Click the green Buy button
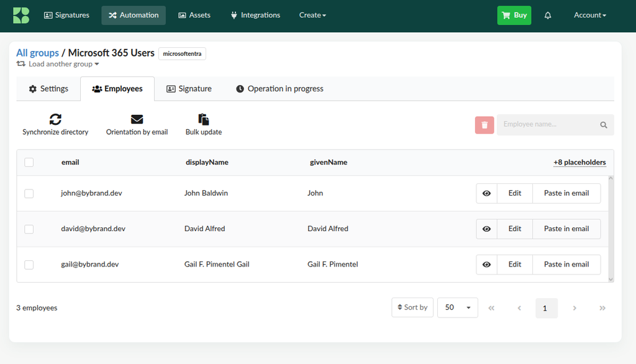The height and width of the screenshot is (364, 636). (x=514, y=16)
